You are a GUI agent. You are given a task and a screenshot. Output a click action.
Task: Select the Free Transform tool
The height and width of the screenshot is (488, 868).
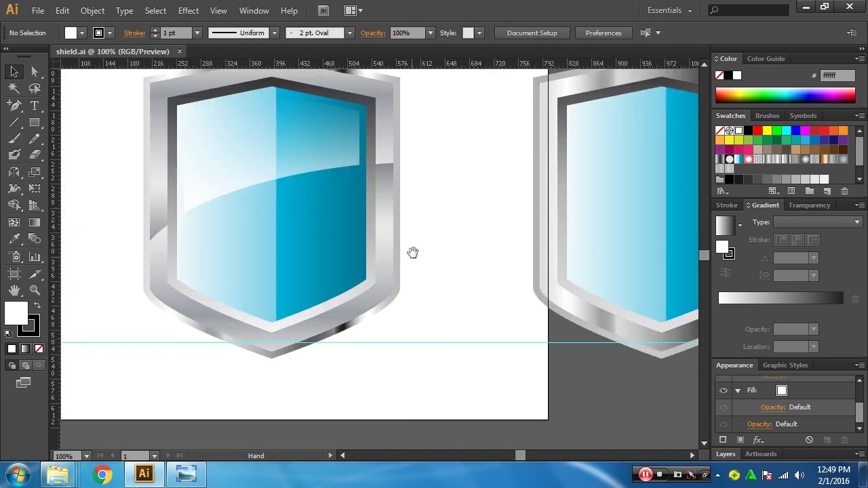(x=35, y=188)
